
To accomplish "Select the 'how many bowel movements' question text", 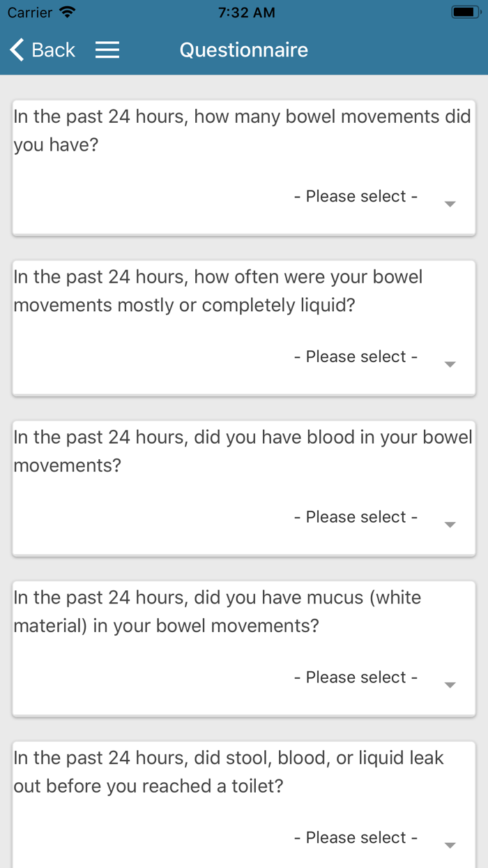I will [242, 130].
